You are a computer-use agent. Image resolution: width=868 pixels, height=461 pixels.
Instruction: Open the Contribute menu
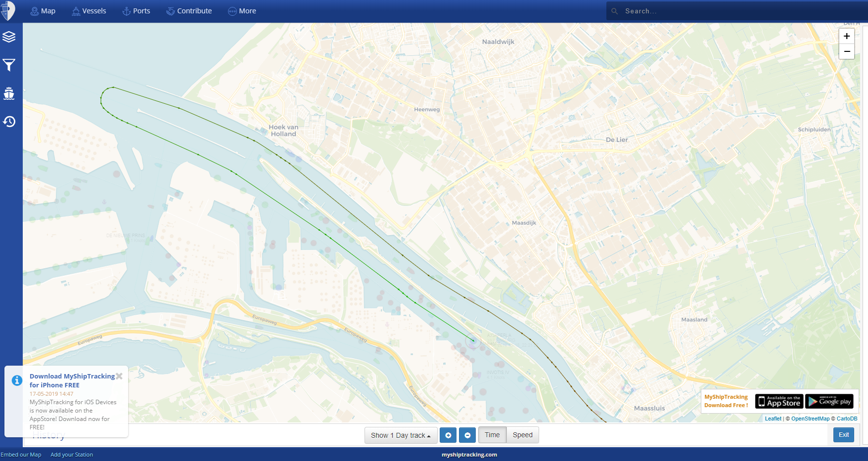(189, 11)
